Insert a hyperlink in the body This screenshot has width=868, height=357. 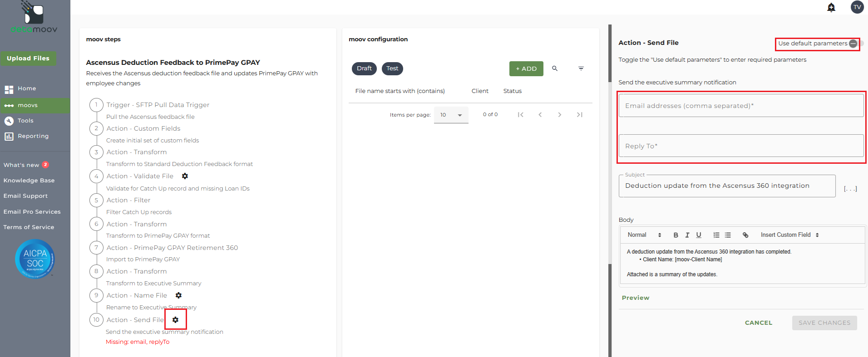tap(745, 235)
